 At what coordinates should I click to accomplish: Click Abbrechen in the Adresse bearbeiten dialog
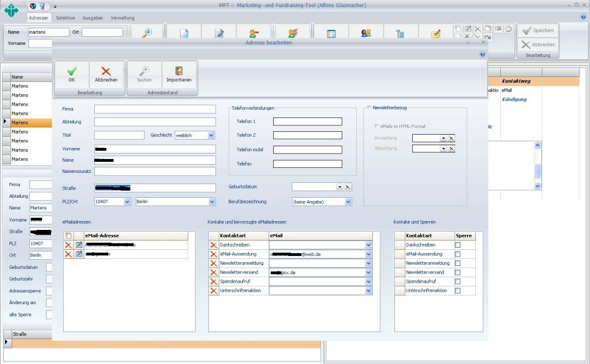pos(106,75)
